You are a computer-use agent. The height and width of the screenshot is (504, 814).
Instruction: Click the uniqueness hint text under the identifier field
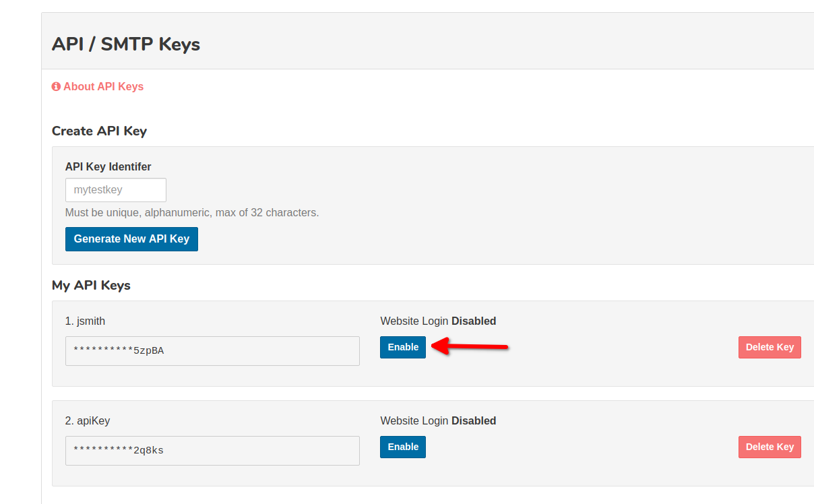point(191,212)
